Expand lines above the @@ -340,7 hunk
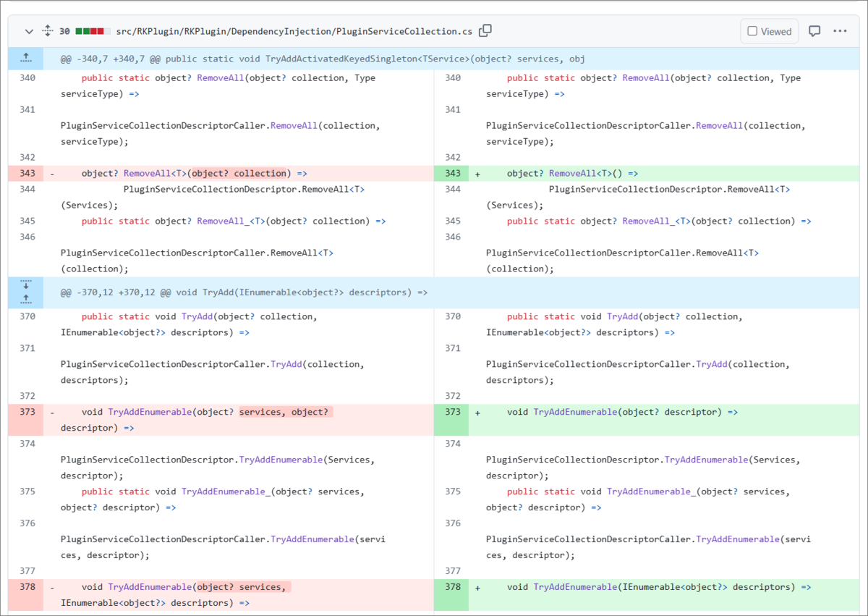The image size is (868, 616). (x=26, y=59)
